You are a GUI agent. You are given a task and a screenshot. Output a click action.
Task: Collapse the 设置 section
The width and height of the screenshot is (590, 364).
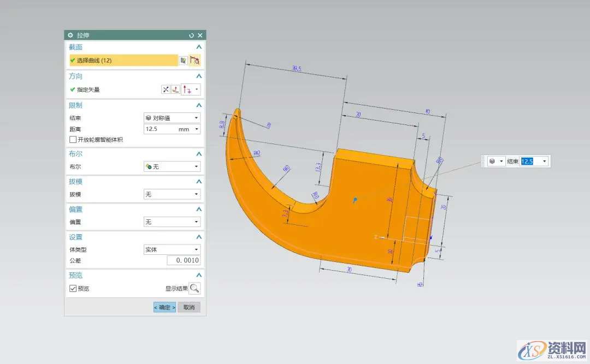point(199,237)
